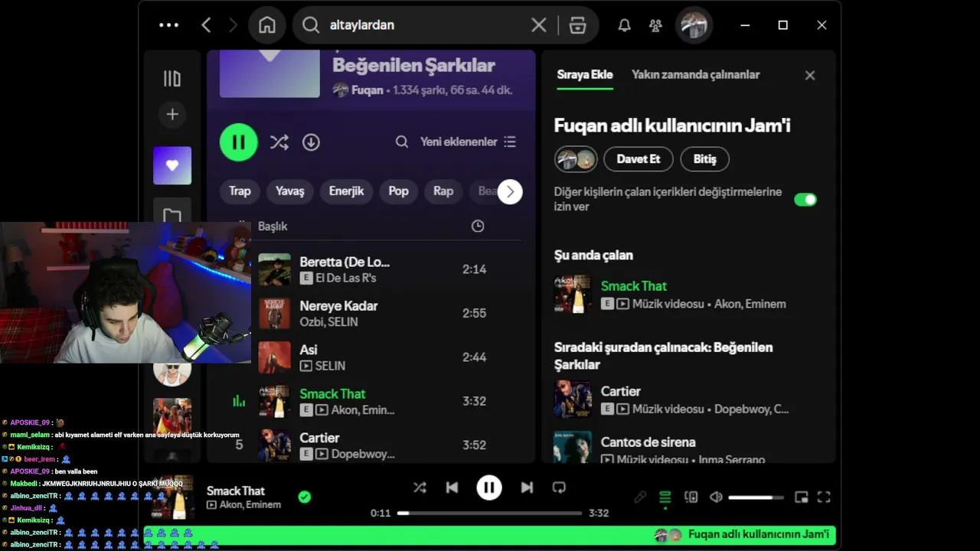Toggle the queue view icon
The image size is (980, 551).
coord(665,497)
